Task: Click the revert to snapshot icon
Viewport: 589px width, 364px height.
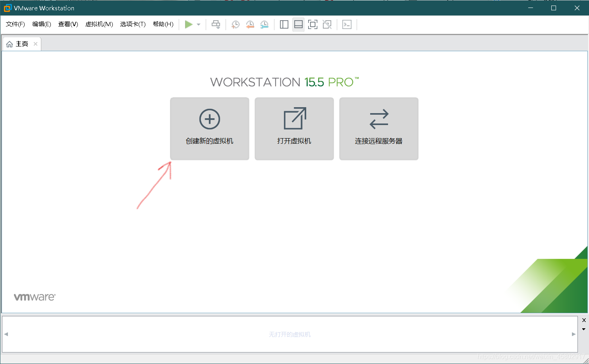Action: coord(250,25)
